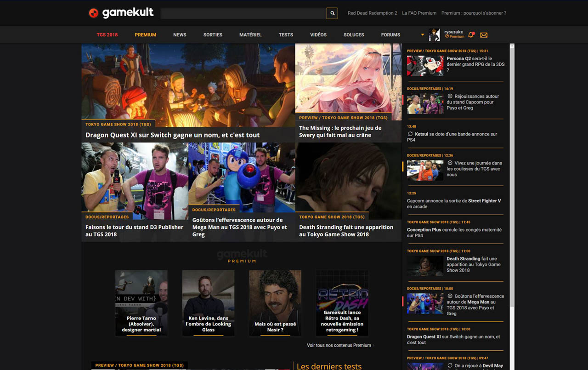Click update icon beside Ketsui news
The height and width of the screenshot is (370, 588).
click(410, 134)
